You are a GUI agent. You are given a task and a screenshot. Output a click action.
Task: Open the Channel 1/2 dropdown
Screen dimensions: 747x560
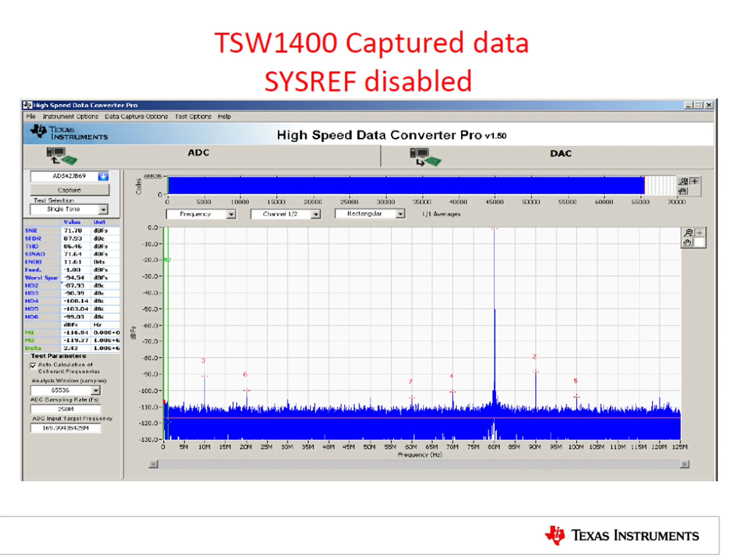pyautogui.click(x=315, y=214)
